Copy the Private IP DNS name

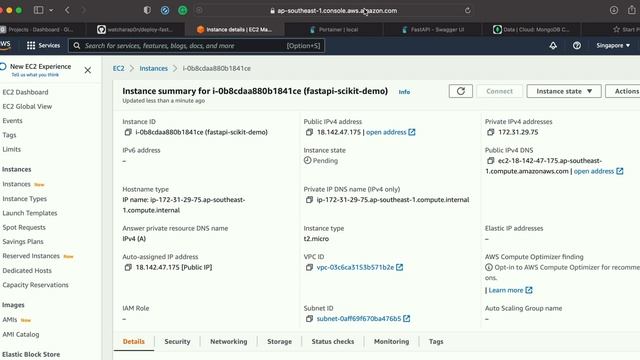point(309,200)
